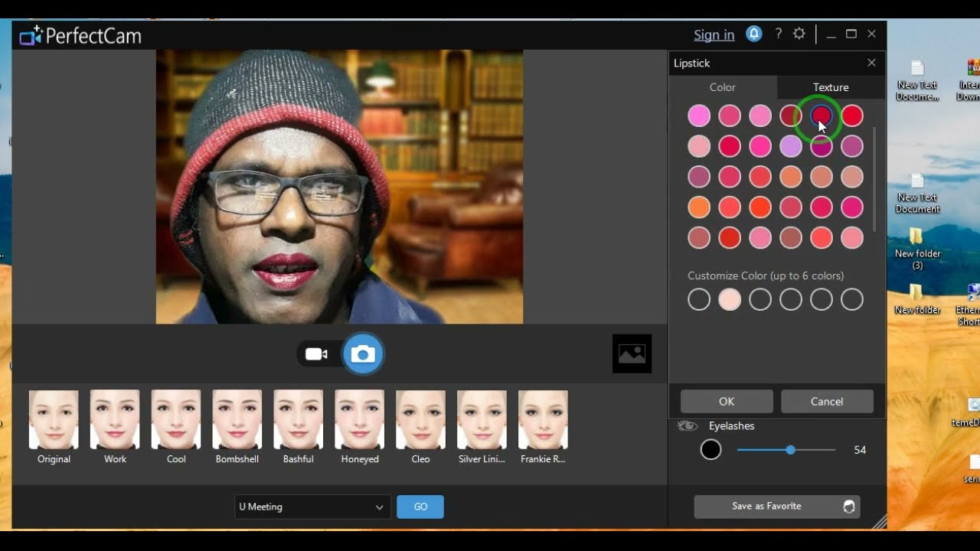Screen dimensions: 980x551
Task: Switch to the Texture tab
Action: pos(831,87)
